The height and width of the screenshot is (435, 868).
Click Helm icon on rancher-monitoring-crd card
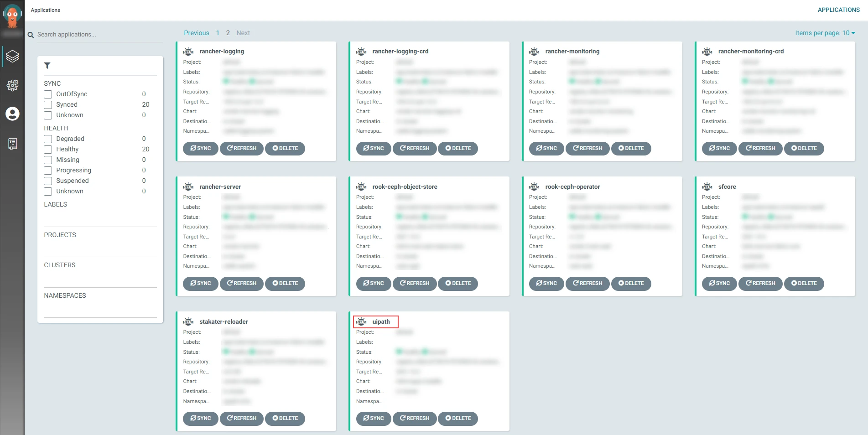coord(707,51)
